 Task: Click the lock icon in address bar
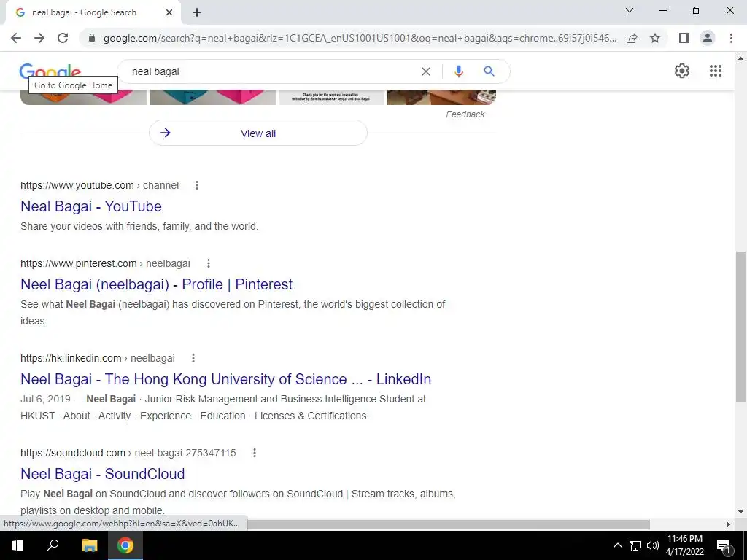[x=92, y=38]
